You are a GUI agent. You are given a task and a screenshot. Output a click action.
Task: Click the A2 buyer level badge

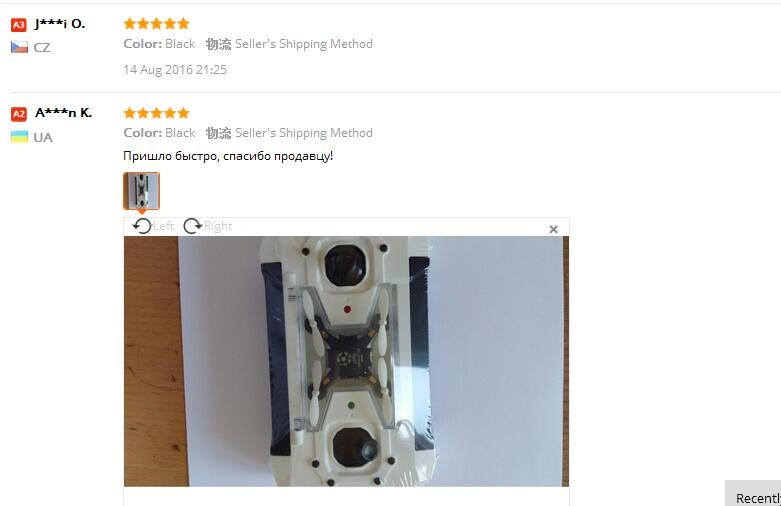tap(18, 114)
